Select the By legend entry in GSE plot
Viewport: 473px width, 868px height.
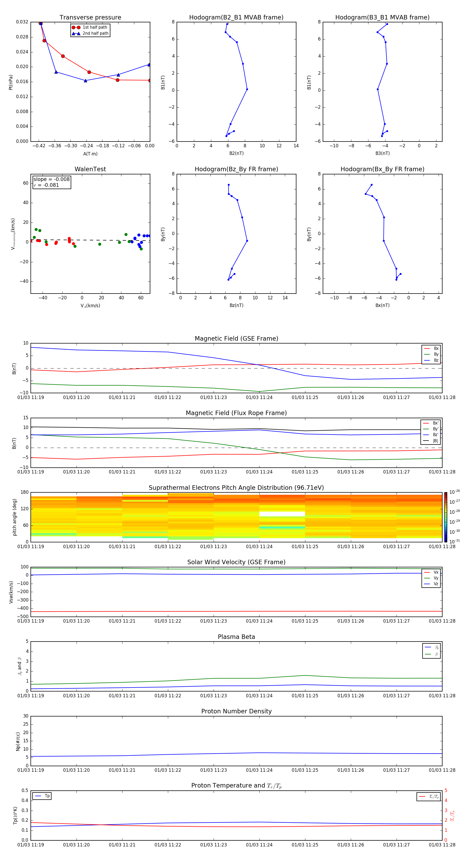click(x=431, y=354)
